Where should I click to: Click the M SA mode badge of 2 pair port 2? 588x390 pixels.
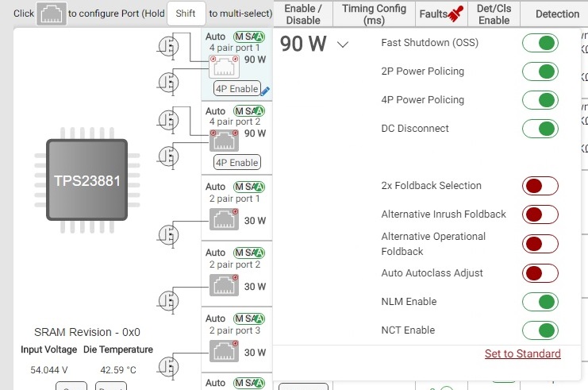coord(249,253)
